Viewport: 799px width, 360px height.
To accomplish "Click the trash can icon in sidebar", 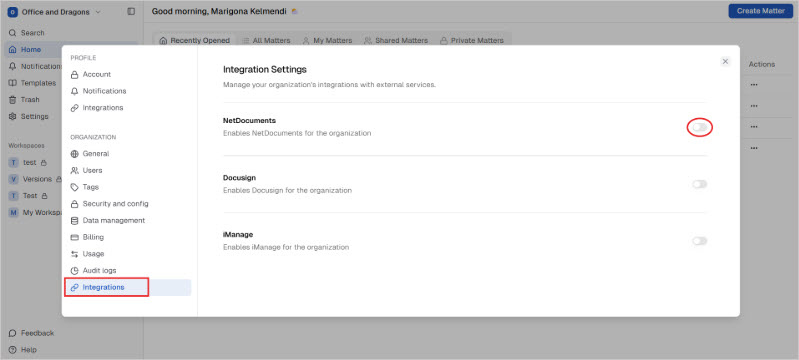I will click(x=13, y=99).
